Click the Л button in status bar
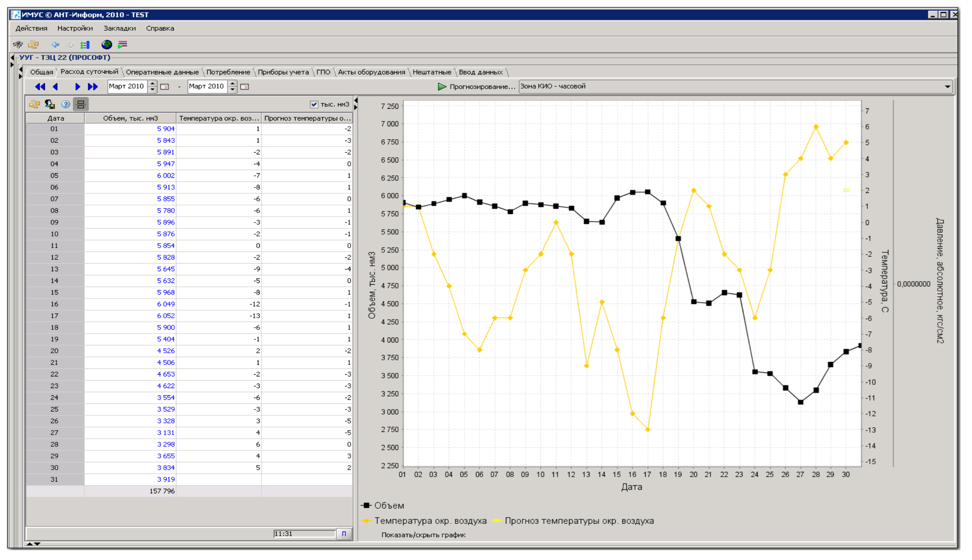This screenshot has width=972, height=560. click(x=343, y=534)
